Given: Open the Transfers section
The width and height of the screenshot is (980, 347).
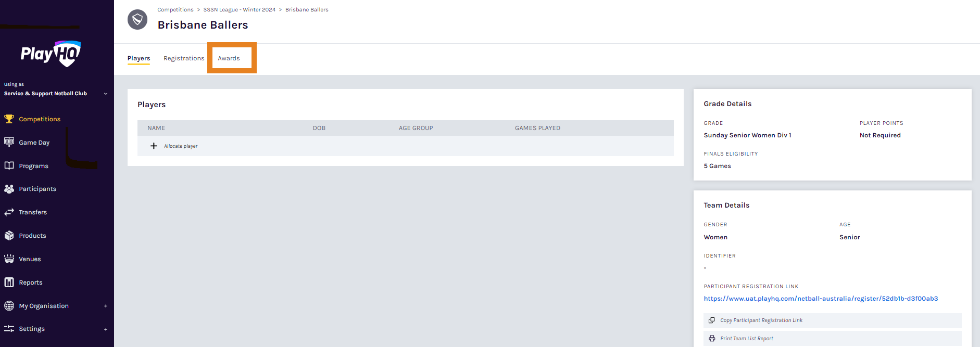Looking at the screenshot, I should point(33,212).
